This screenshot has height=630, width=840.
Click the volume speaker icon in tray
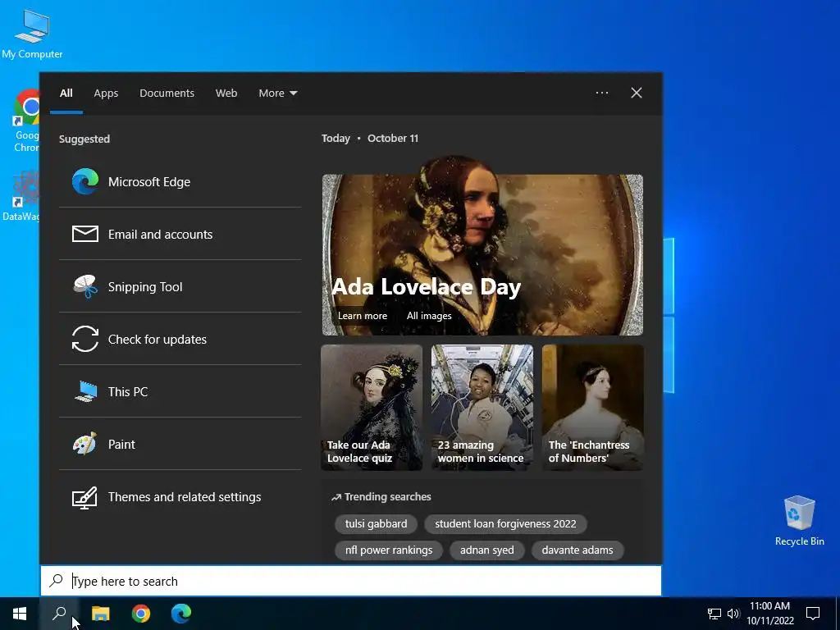[x=733, y=614]
